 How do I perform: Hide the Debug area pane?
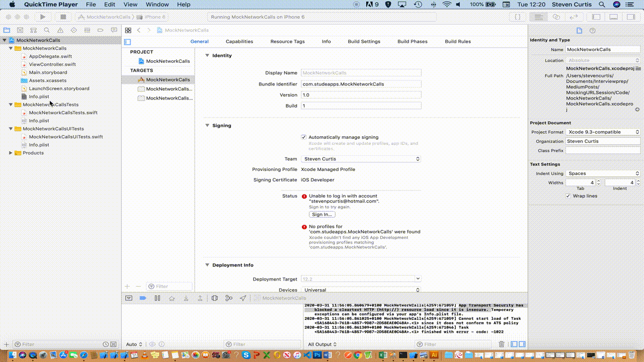click(x=613, y=17)
